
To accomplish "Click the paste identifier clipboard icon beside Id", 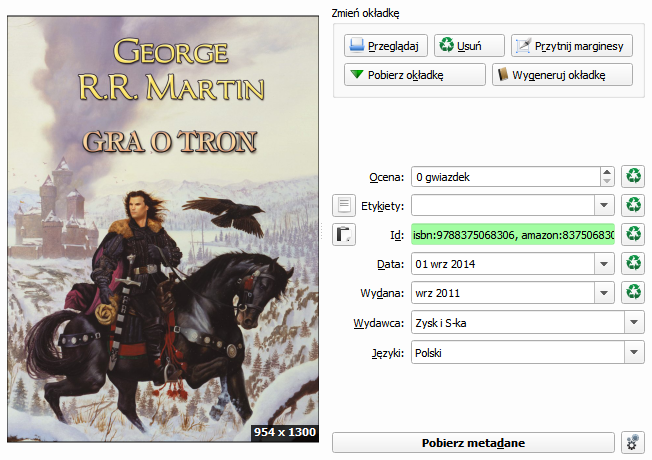I will coord(344,234).
